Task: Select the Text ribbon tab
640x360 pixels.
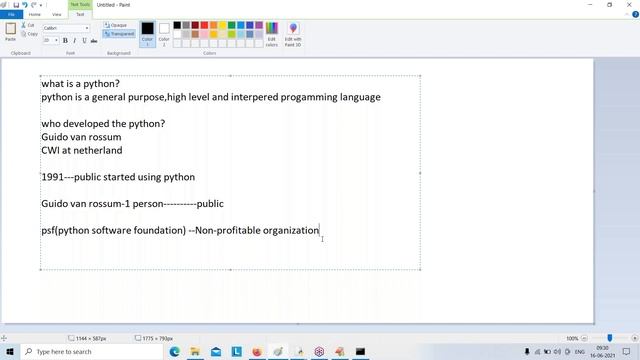Action: (x=80, y=14)
